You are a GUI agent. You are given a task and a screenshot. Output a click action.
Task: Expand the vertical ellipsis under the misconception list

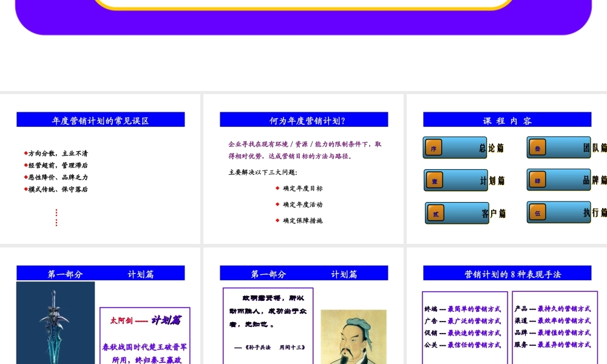pyautogui.click(x=56, y=217)
